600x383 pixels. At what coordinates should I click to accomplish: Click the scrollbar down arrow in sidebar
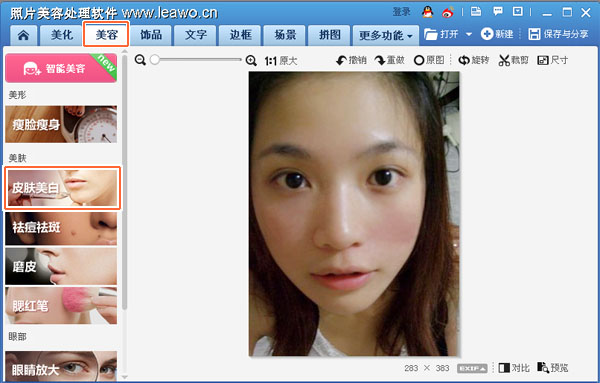tap(125, 377)
